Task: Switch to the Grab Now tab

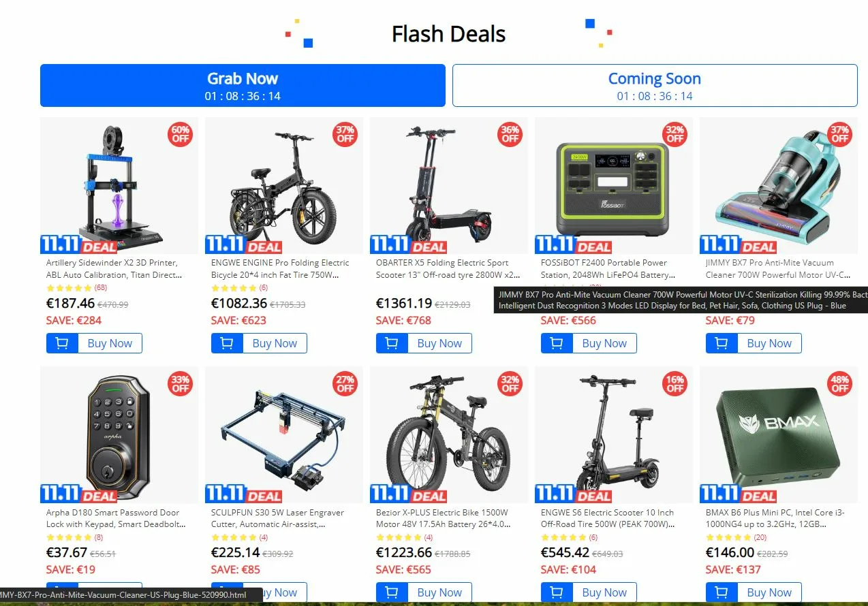Action: [243, 86]
